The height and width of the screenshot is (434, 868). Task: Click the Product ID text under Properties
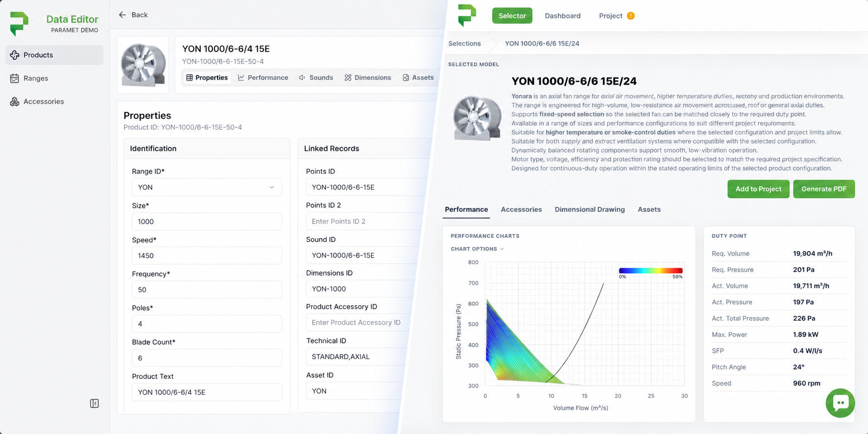[183, 127]
